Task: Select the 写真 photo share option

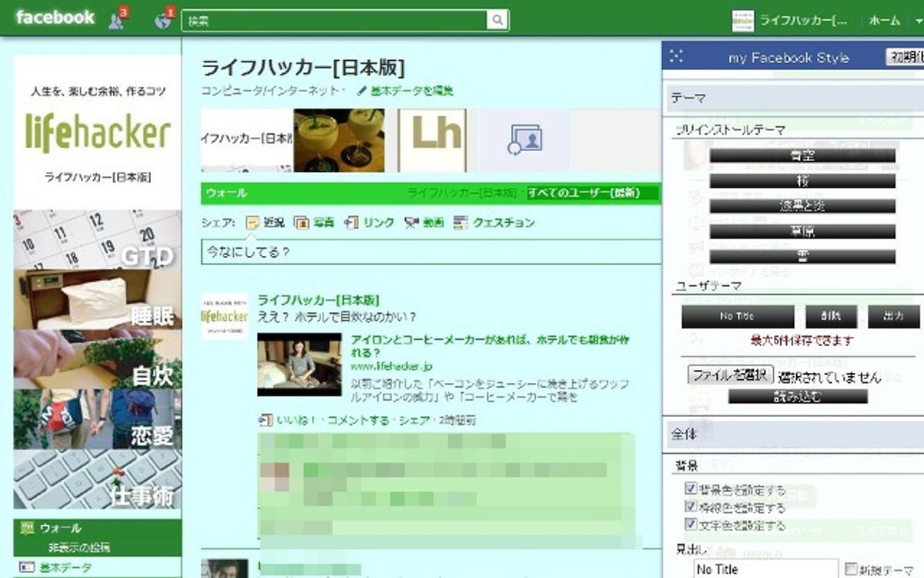Action: 314,223
